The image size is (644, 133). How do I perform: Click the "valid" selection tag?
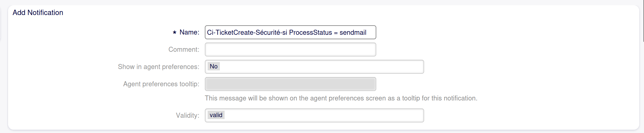point(216,115)
